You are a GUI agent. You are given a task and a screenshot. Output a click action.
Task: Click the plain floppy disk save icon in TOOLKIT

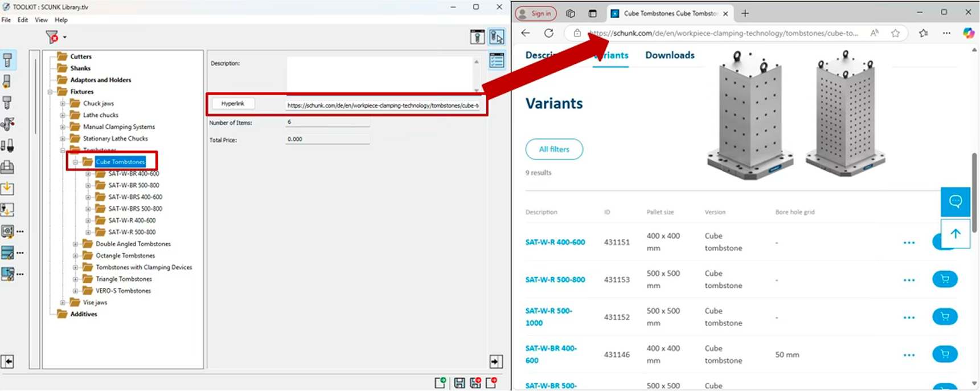460,383
